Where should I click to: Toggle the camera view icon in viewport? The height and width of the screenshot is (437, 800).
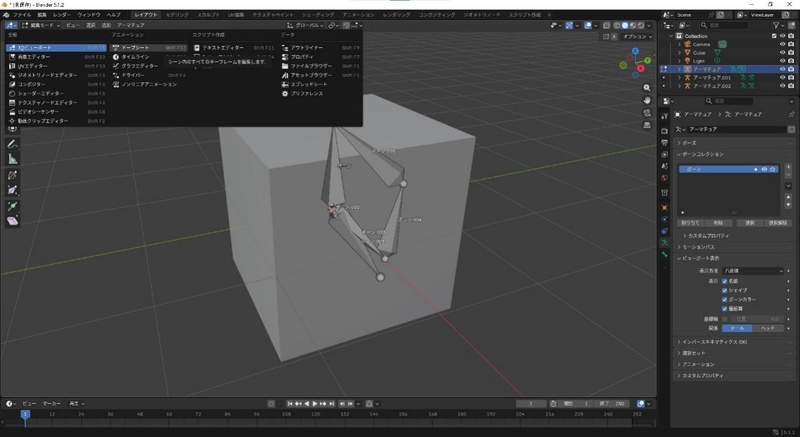647,113
